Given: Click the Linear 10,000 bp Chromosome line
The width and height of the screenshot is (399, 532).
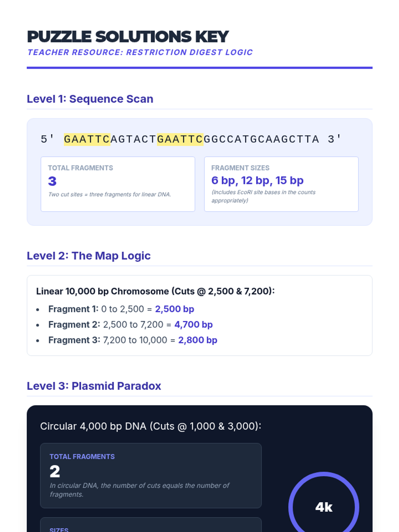Looking at the screenshot, I should coord(155,291).
